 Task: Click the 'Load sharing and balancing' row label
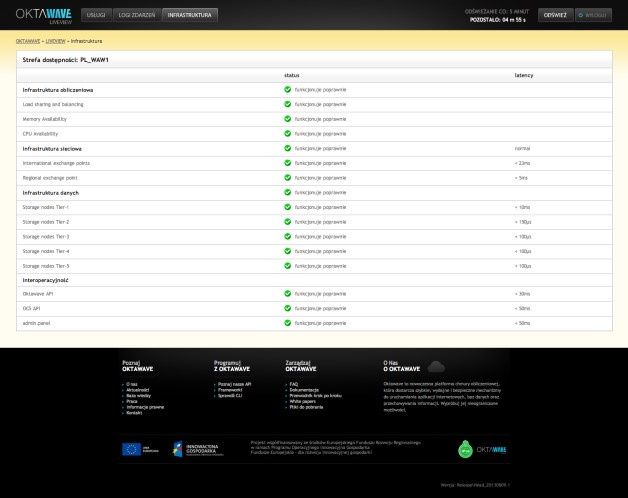click(53, 105)
